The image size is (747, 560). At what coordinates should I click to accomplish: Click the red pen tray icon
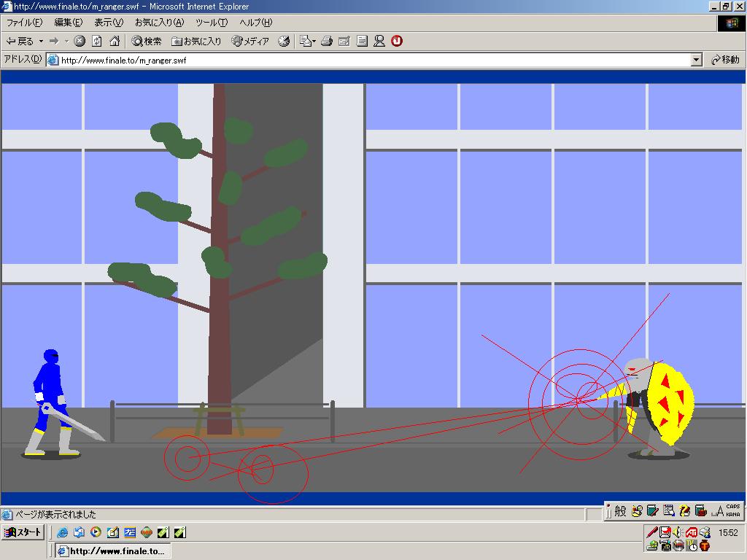[652, 532]
